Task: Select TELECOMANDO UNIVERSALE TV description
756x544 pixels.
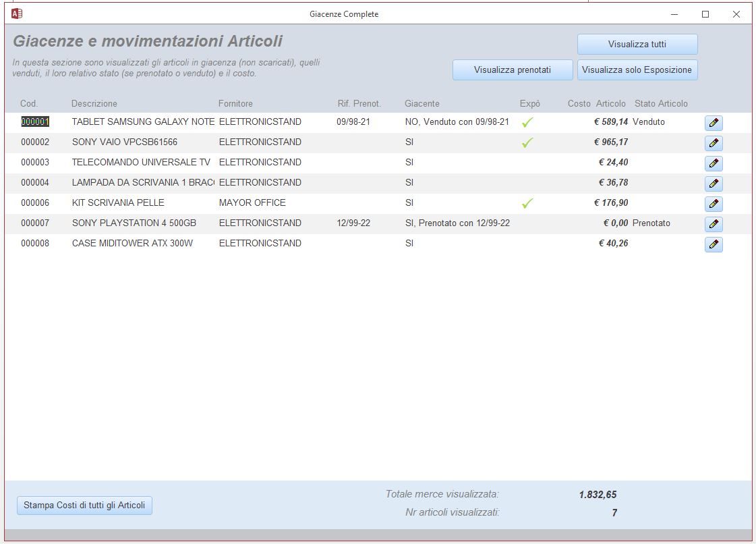Action: pos(141,162)
